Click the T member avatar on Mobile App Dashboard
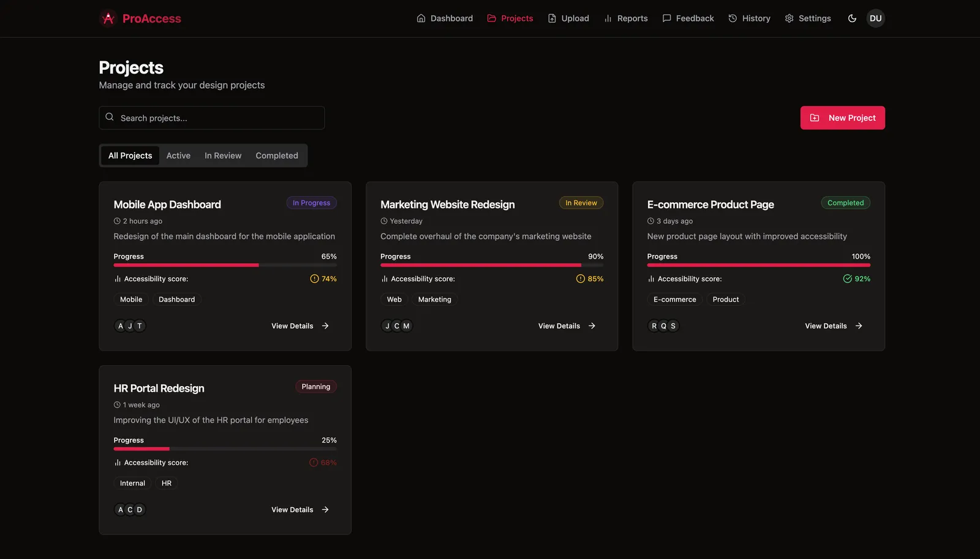Image resolution: width=980 pixels, height=559 pixels. 140,326
